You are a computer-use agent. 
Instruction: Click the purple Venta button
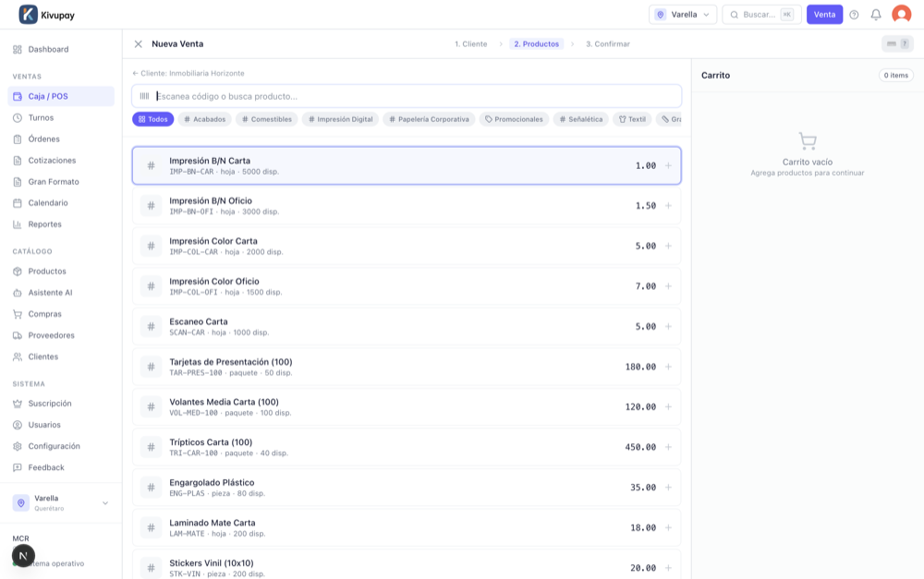point(824,15)
